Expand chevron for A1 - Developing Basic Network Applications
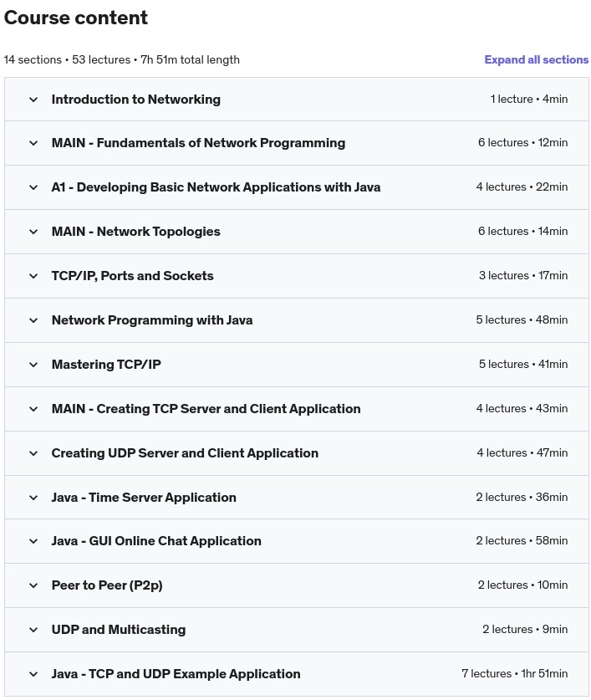The height and width of the screenshot is (700, 591). coord(33,187)
